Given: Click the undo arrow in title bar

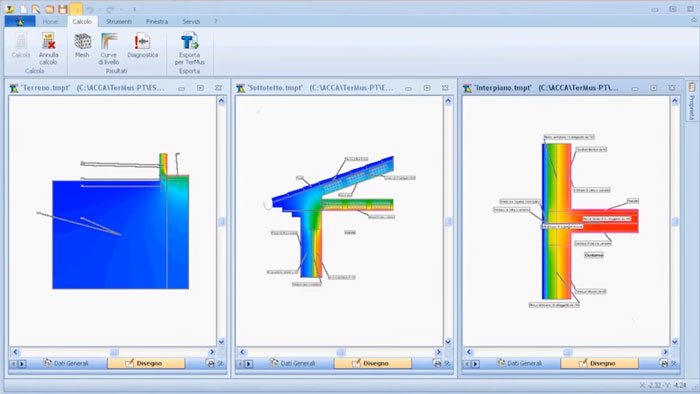Looking at the screenshot, I should coord(90,9).
